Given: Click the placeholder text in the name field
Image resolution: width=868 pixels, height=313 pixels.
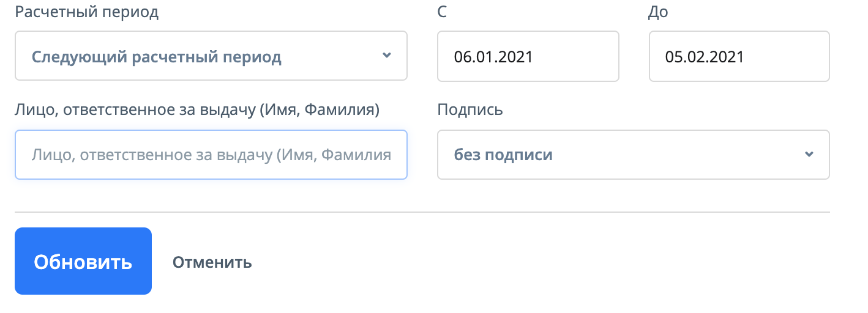Looking at the screenshot, I should pos(211,155).
